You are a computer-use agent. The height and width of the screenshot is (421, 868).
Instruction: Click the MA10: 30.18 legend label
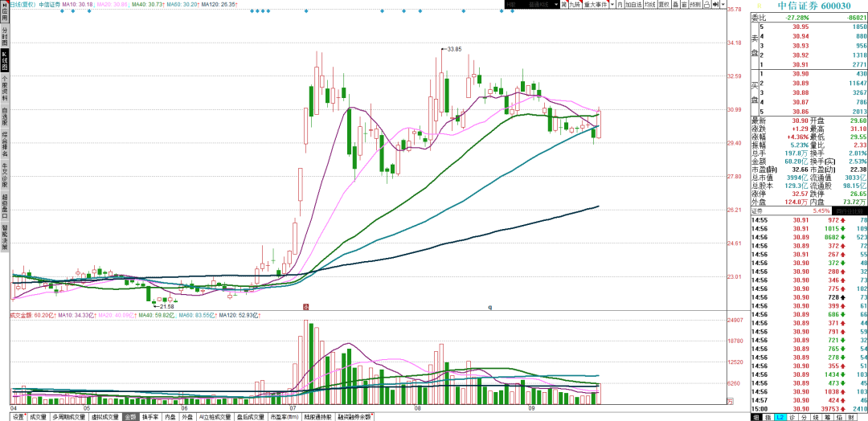pos(77,5)
